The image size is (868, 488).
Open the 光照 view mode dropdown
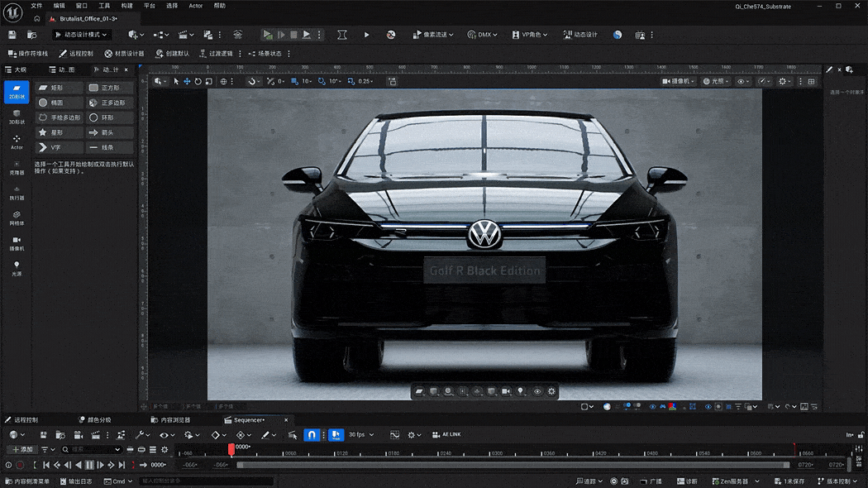click(716, 81)
